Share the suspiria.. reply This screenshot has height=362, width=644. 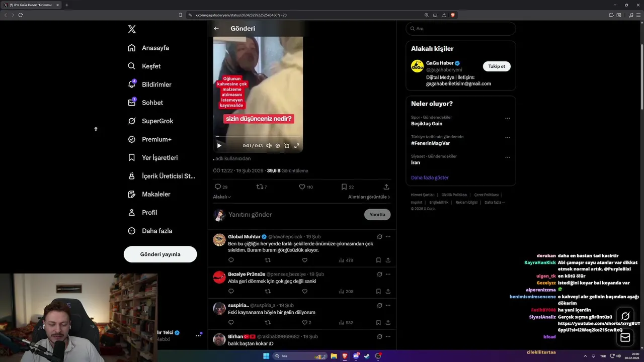pos(388,323)
